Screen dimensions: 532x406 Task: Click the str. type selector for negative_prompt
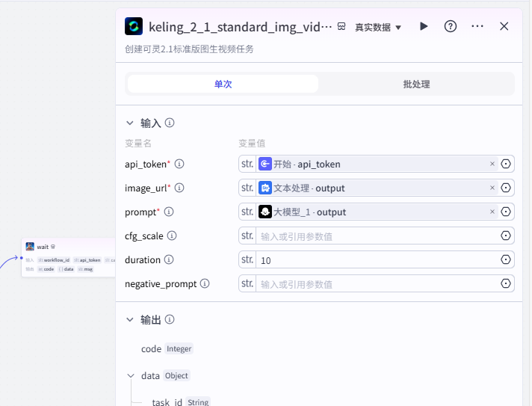[247, 283]
